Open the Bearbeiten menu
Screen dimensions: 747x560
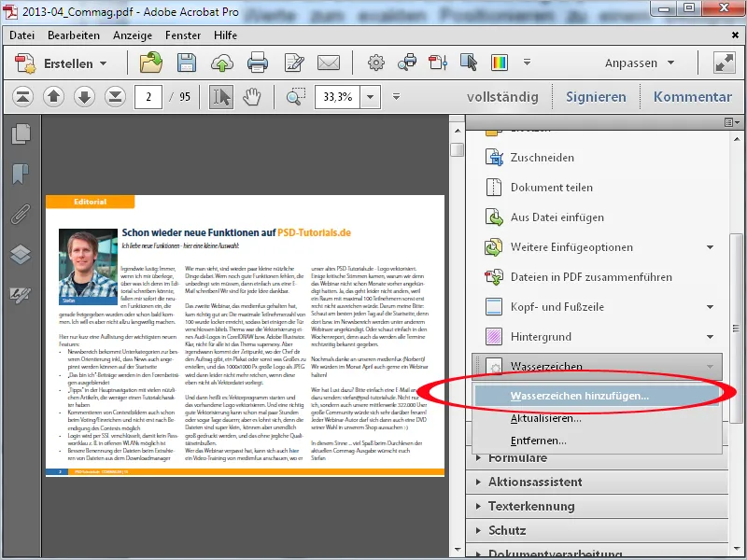[x=74, y=35]
